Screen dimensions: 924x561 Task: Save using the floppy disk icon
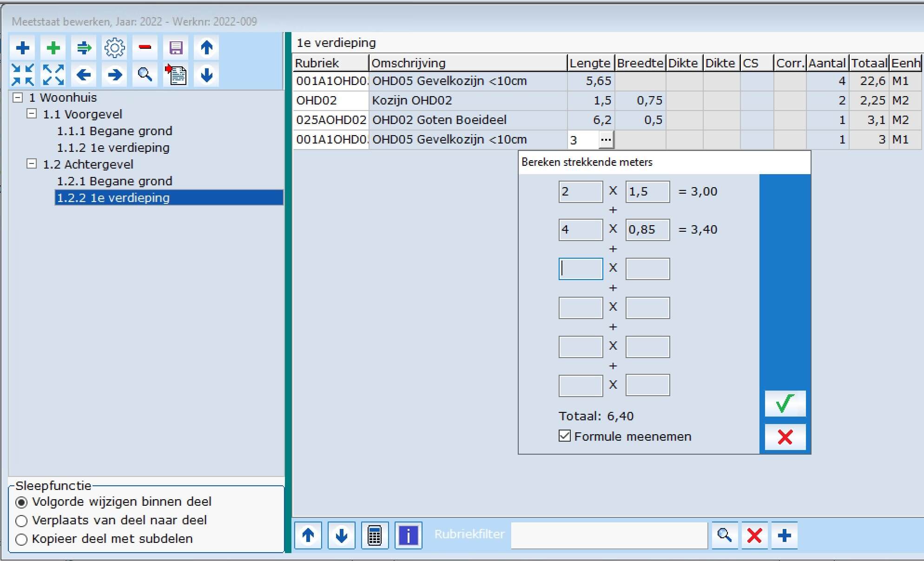click(x=176, y=48)
